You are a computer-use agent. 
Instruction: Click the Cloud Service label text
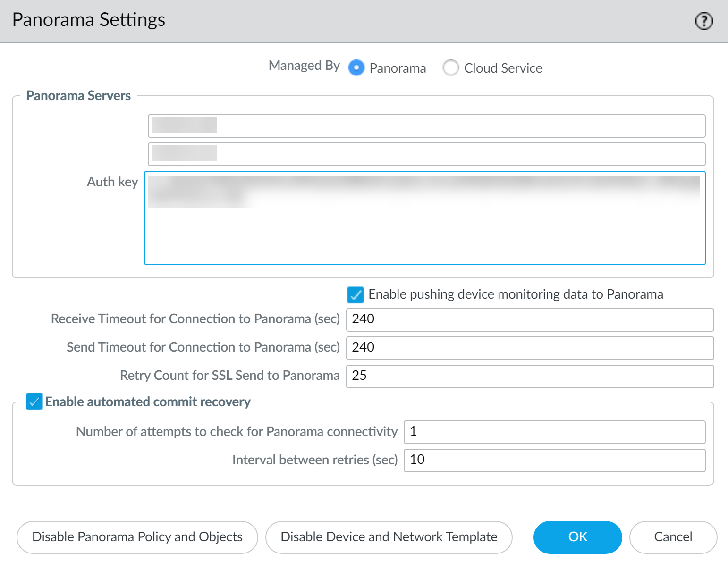click(x=503, y=68)
